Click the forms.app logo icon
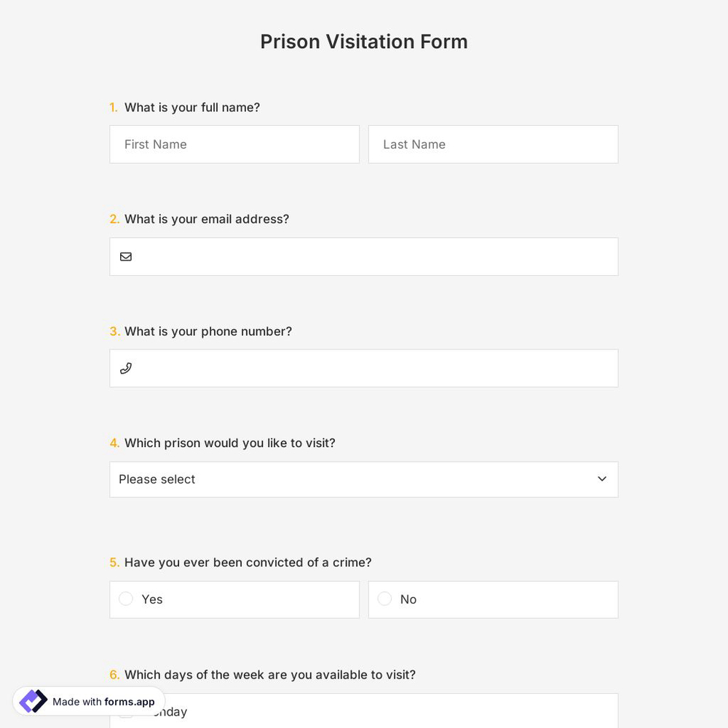This screenshot has width=728, height=728. point(33,701)
